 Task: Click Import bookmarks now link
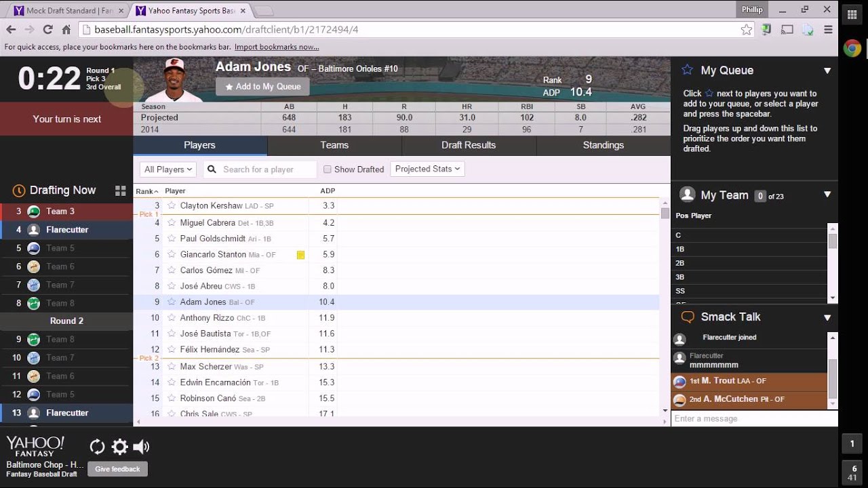click(x=277, y=47)
